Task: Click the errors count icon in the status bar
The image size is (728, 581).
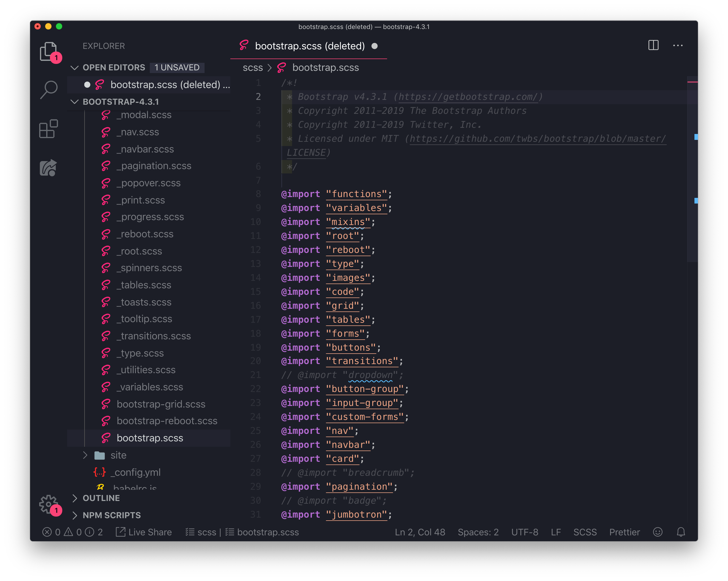Action: click(47, 532)
